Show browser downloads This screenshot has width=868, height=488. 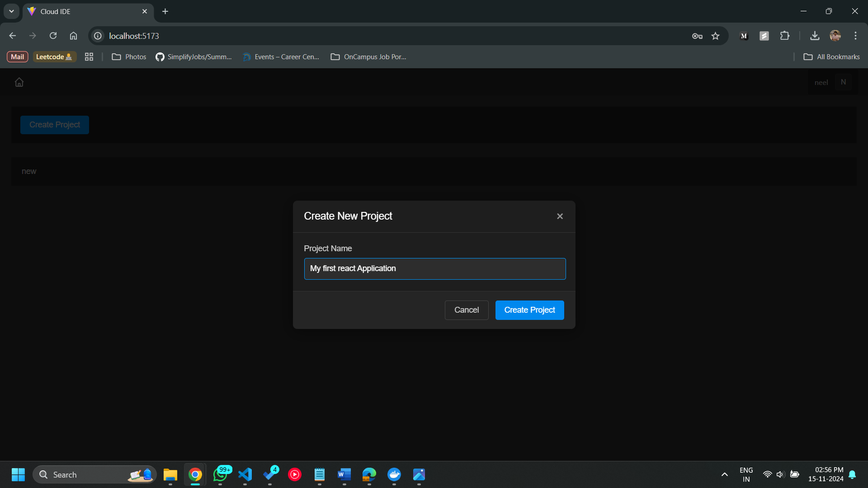815,36
